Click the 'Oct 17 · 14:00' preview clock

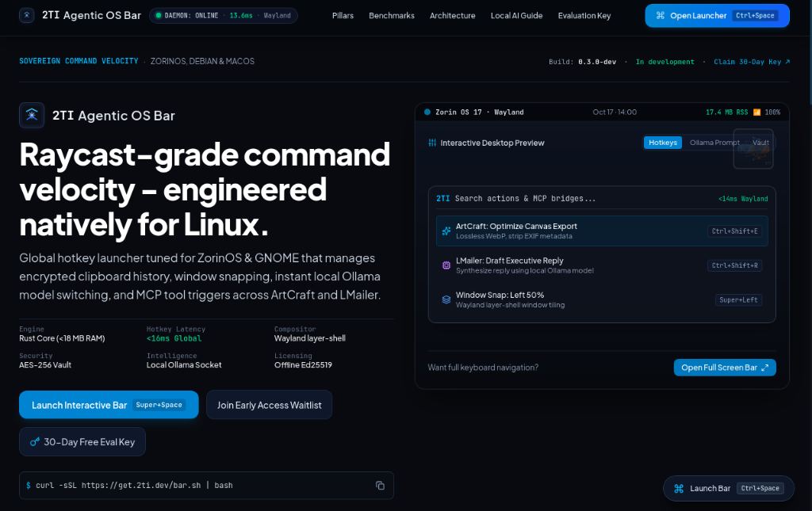(615, 112)
